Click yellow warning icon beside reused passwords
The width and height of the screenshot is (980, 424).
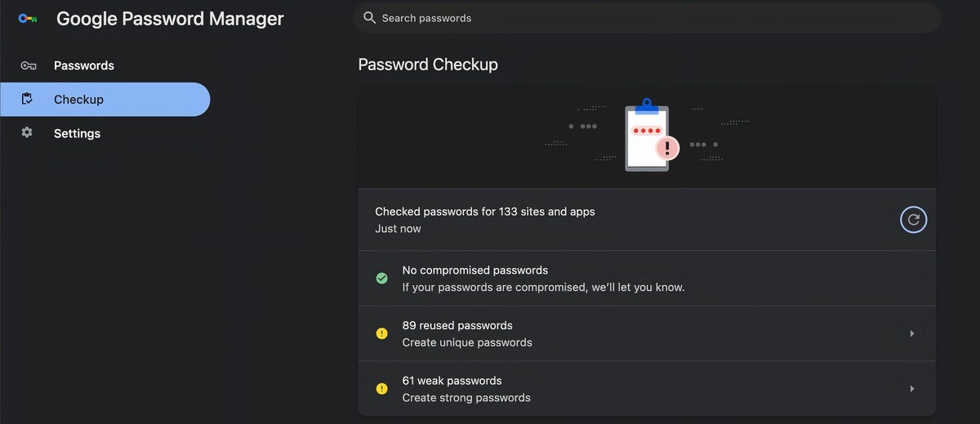(381, 333)
